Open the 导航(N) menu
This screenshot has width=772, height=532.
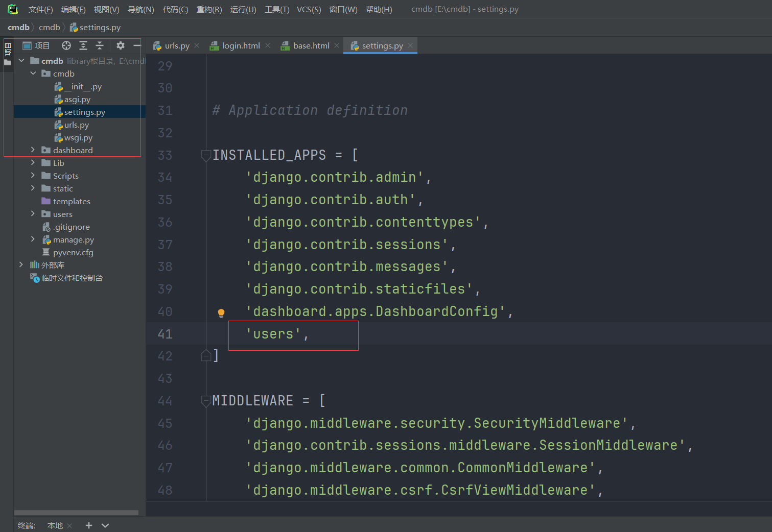click(x=141, y=10)
